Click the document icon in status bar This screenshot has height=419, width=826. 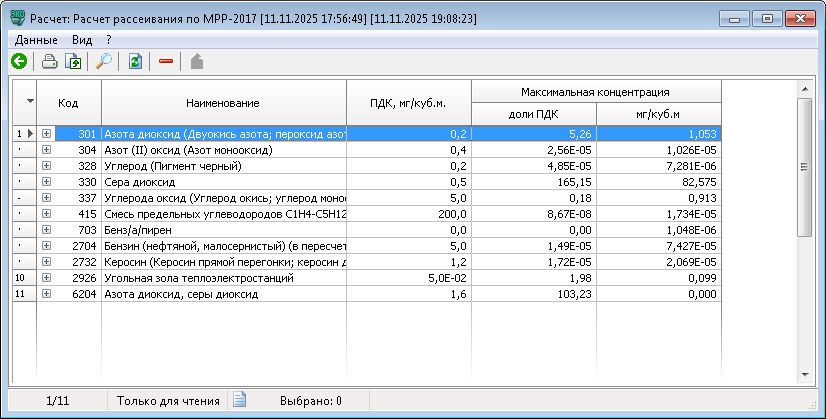point(240,401)
